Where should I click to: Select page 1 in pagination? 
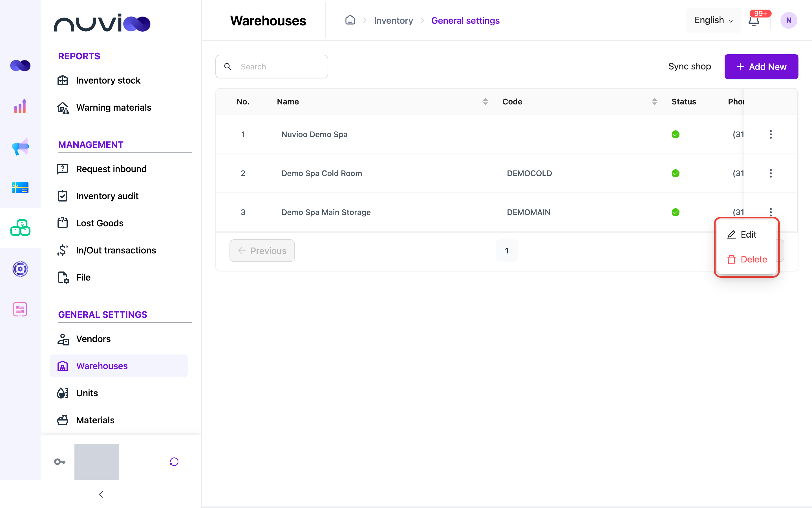[507, 251]
